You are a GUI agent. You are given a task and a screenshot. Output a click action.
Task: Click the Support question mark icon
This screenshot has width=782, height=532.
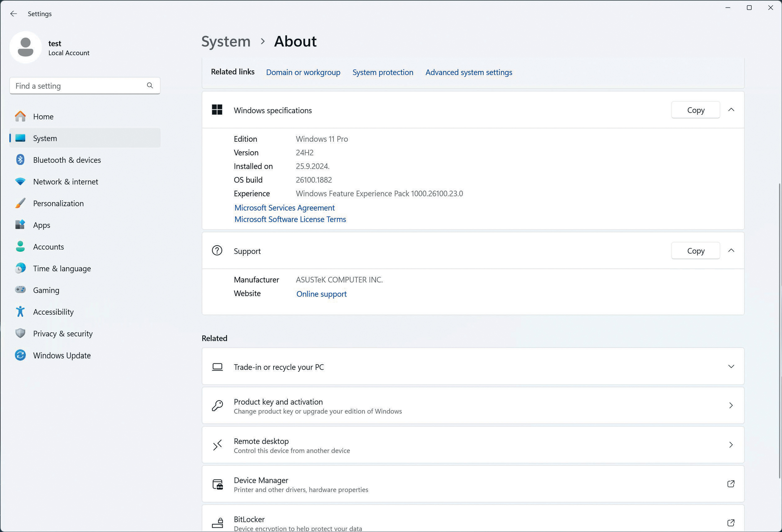click(x=217, y=250)
